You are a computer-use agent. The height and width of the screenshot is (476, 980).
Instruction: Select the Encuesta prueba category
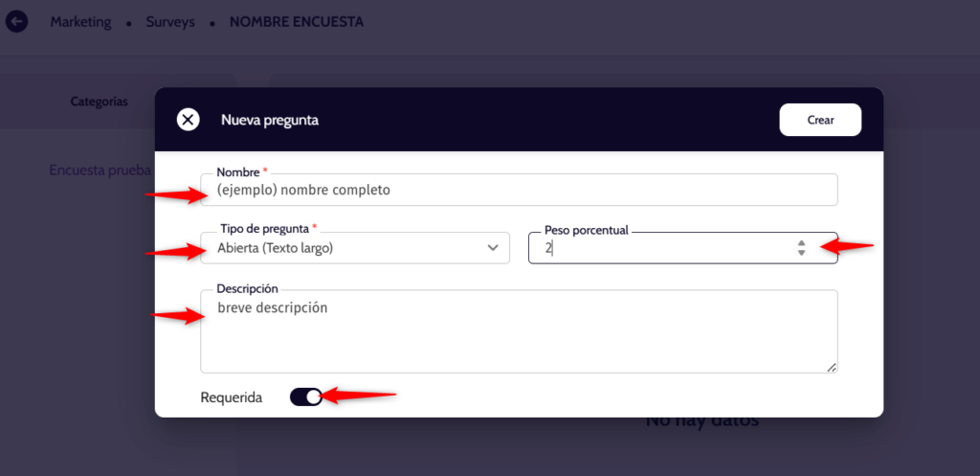(100, 170)
